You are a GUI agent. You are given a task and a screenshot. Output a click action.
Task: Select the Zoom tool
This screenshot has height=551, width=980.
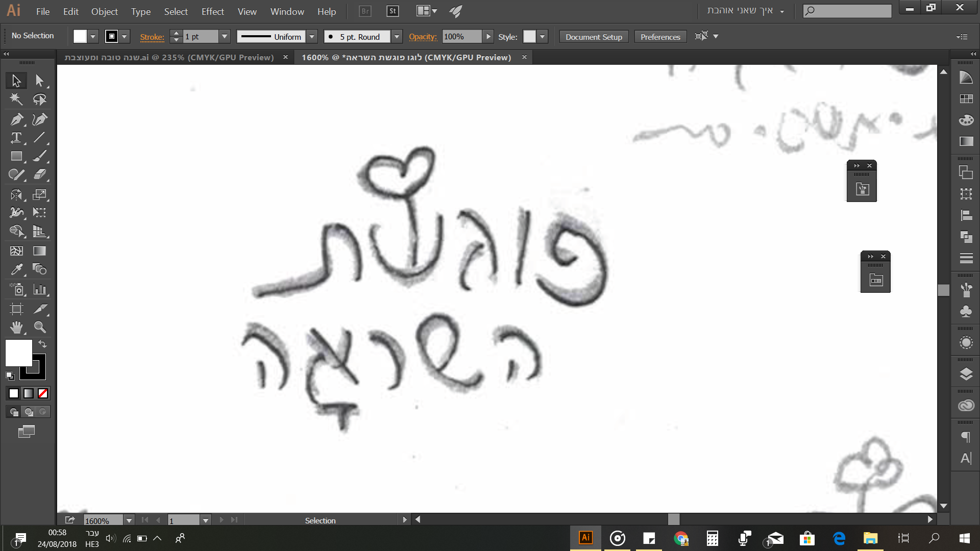pos(40,327)
